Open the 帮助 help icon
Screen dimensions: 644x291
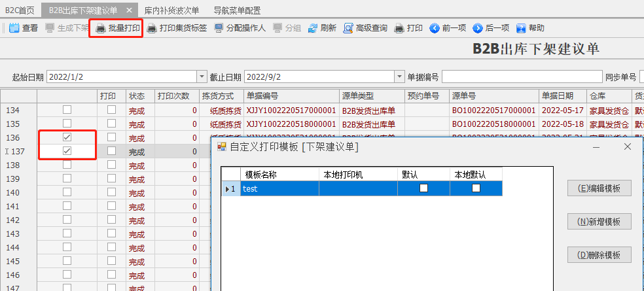tap(521, 28)
